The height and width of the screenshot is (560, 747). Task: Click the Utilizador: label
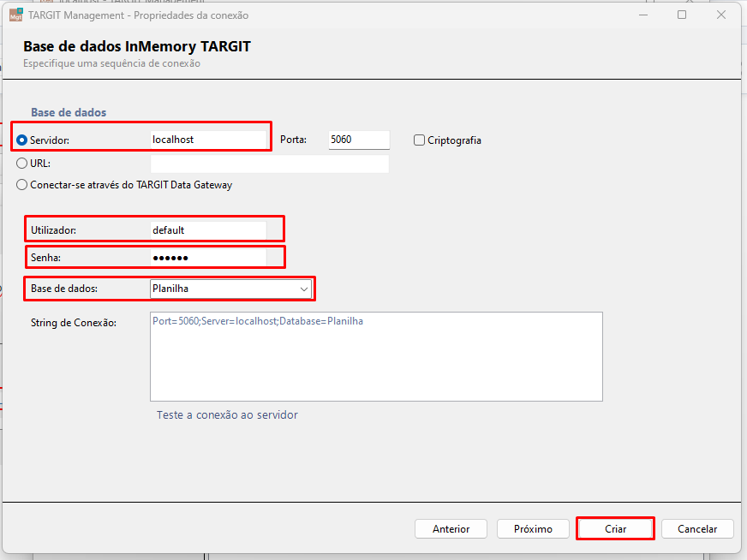[x=53, y=230]
